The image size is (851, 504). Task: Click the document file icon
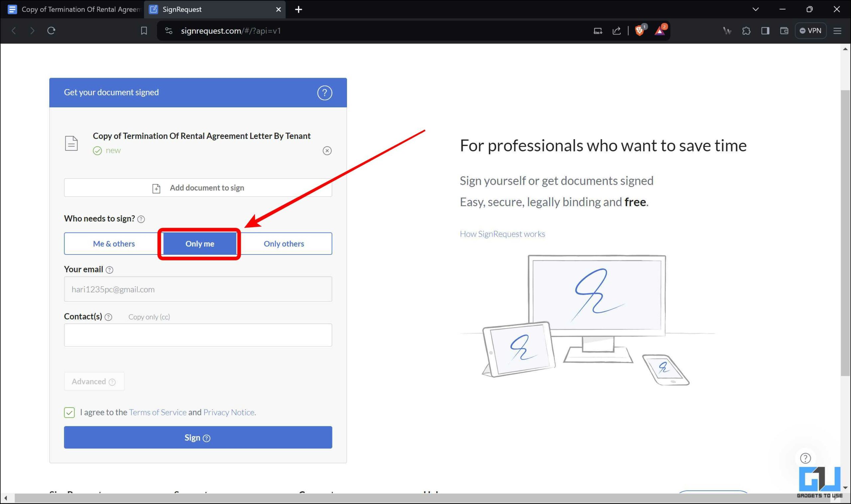(x=71, y=143)
